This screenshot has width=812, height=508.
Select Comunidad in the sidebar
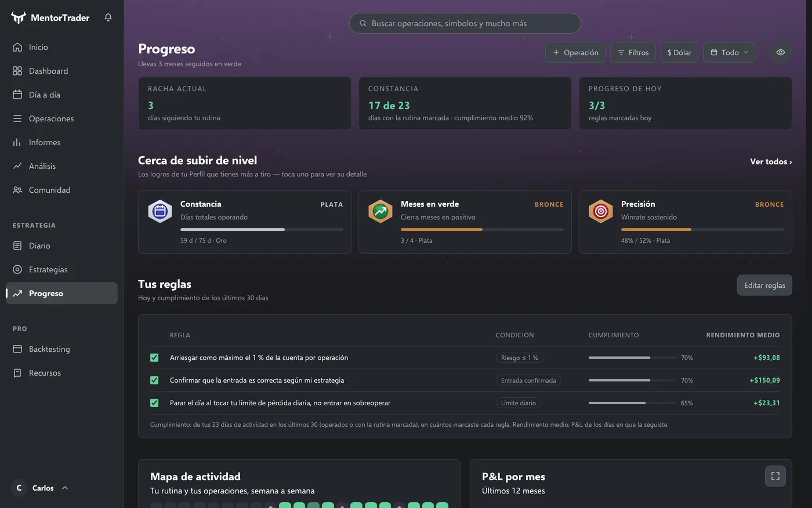click(61, 190)
